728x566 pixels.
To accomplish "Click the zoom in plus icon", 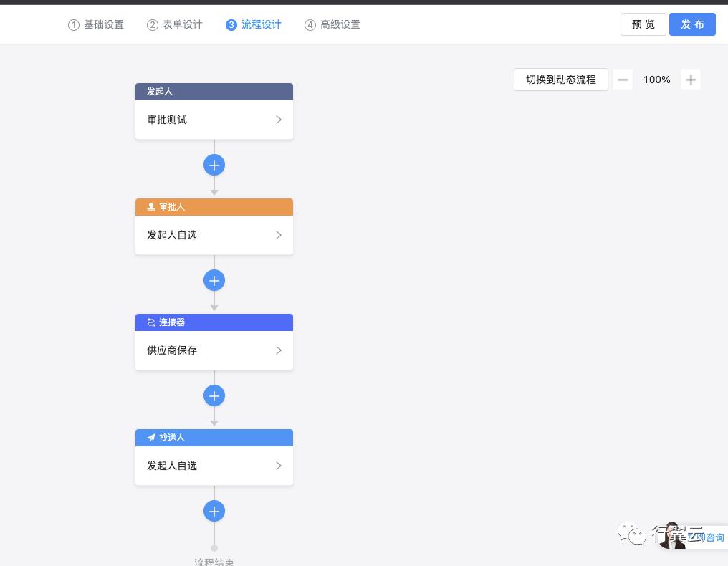I will 691,80.
